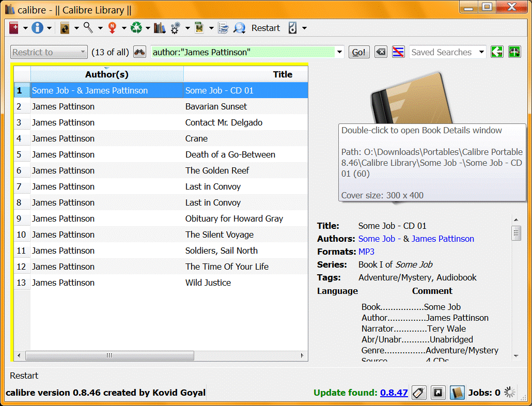Open the MP3 format link
This screenshot has width=532, height=406.
(x=366, y=252)
